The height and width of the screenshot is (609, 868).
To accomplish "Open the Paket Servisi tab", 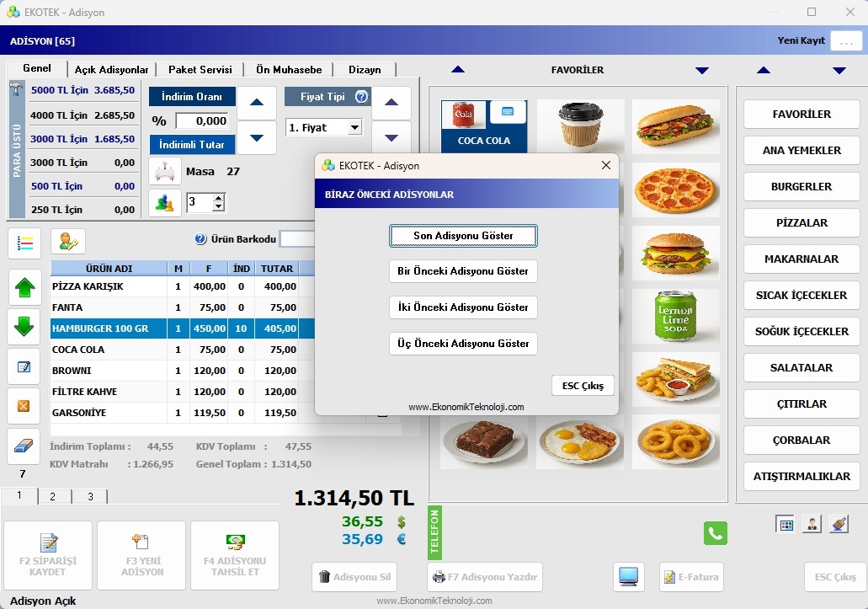I will [x=200, y=70].
